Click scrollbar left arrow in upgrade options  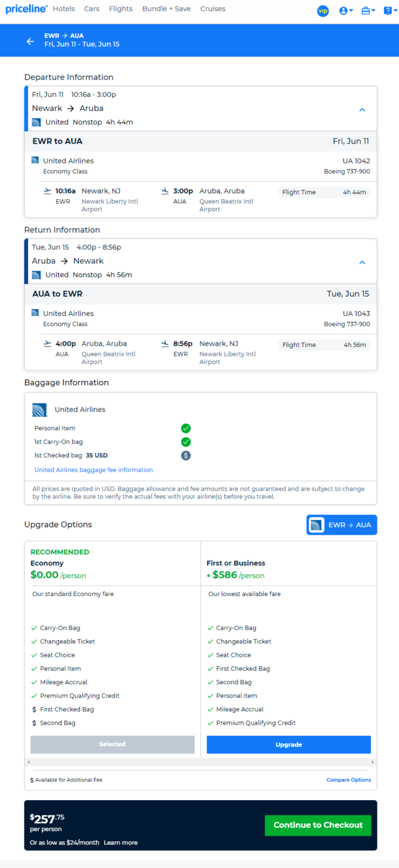[27, 762]
